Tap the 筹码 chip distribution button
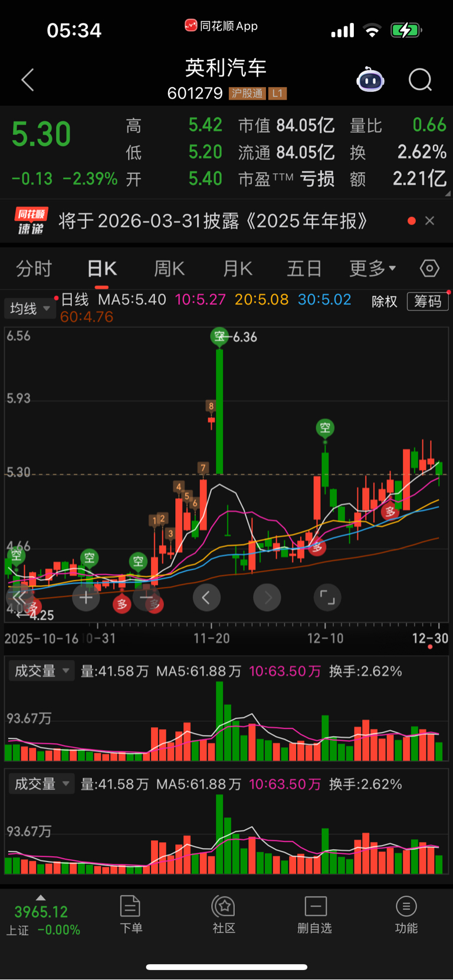 [428, 301]
